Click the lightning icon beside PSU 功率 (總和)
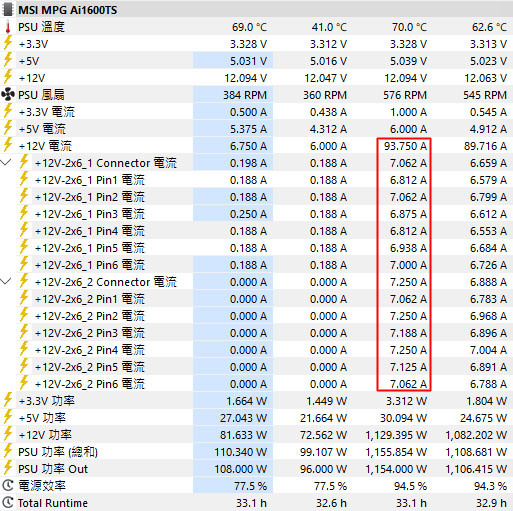Screen dimensions: 513x511 (x=8, y=451)
